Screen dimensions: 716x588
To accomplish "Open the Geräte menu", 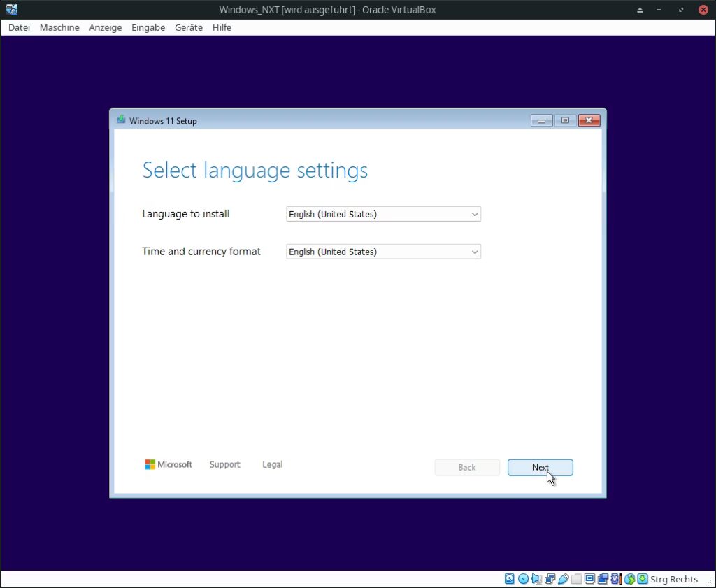I will coord(188,27).
